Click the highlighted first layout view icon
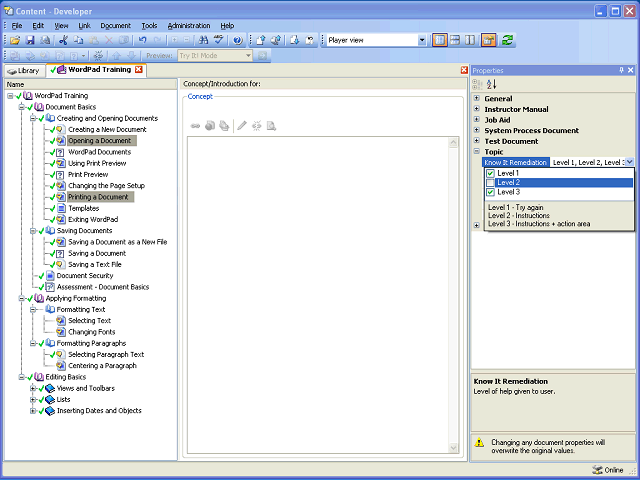 click(439, 40)
